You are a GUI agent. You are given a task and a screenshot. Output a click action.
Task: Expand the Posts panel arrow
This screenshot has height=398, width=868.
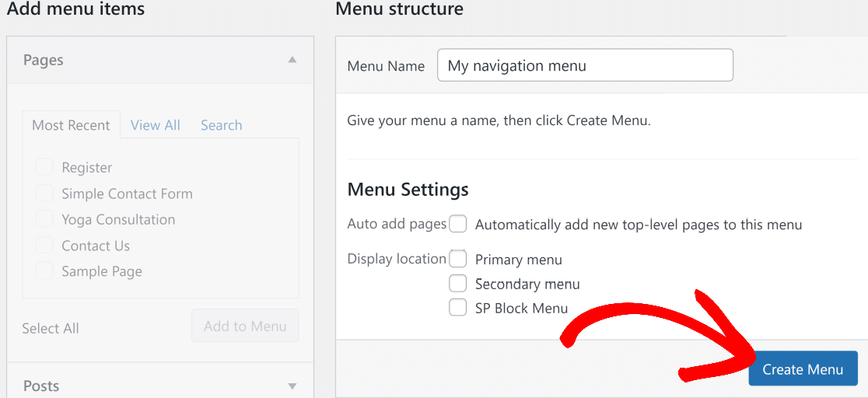[292, 386]
